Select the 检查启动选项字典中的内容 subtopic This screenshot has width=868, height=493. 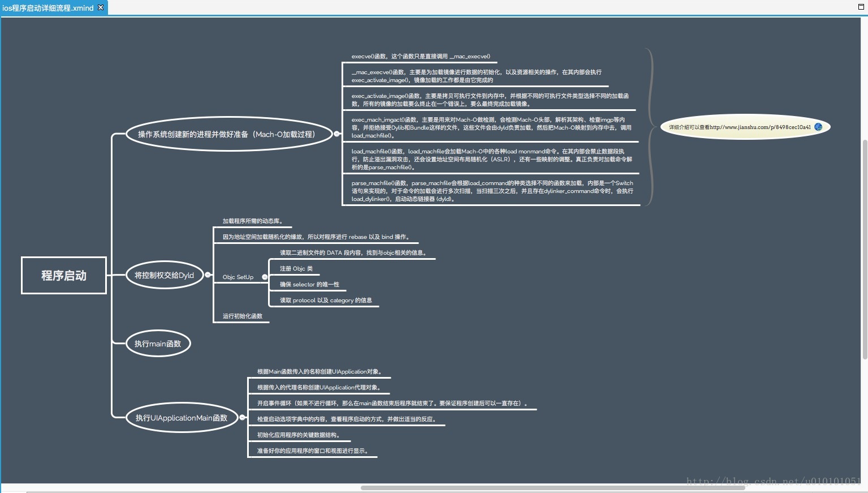(x=347, y=419)
